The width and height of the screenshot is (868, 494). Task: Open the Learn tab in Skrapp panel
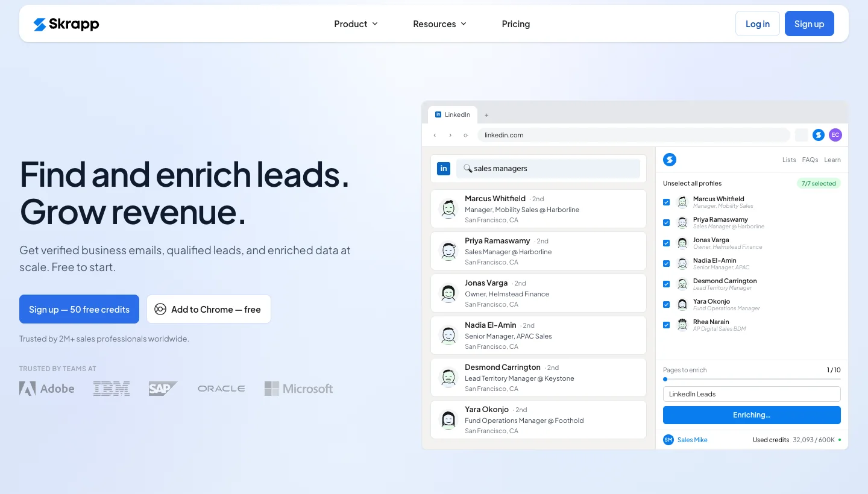832,160
